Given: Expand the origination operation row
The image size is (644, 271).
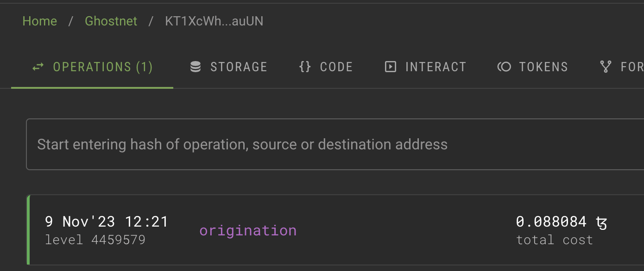Looking at the screenshot, I should 248,230.
